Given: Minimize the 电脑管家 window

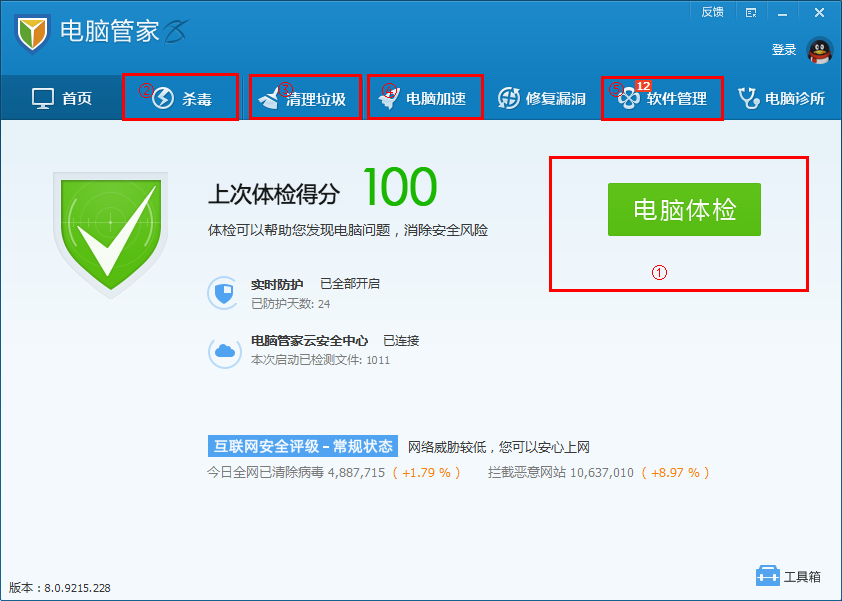Looking at the screenshot, I should pos(782,13).
